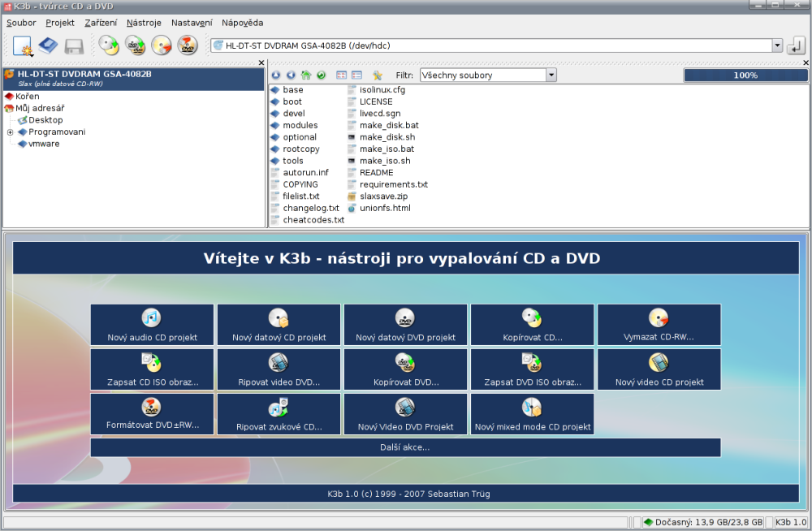Select the slaxsave.zip file
812x531 pixels.
click(x=378, y=196)
